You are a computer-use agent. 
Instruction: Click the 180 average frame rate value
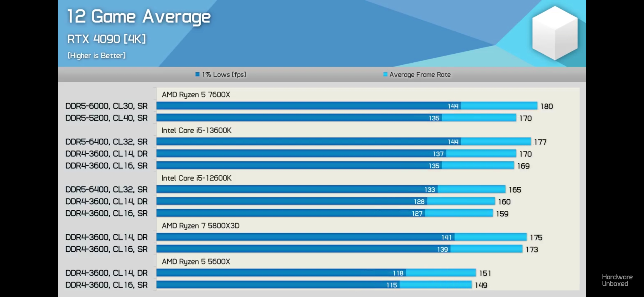coord(547,106)
